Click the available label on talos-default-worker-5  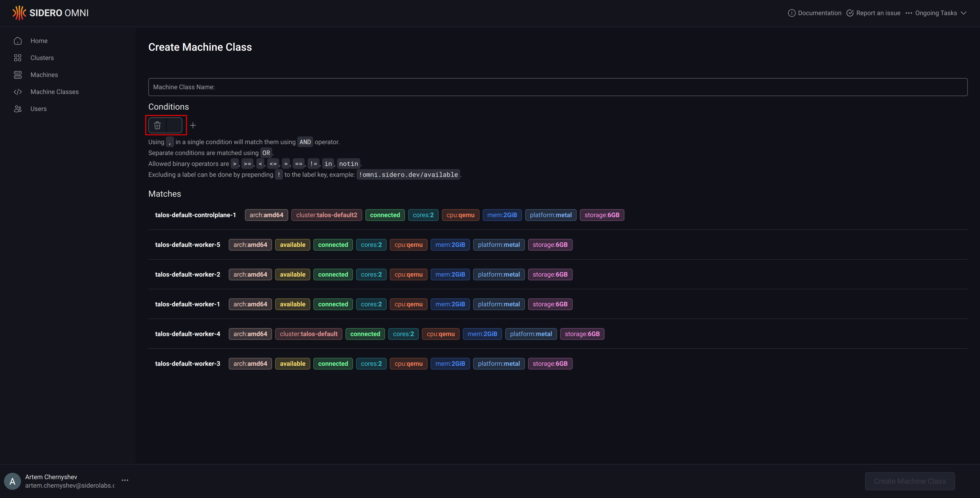292,245
